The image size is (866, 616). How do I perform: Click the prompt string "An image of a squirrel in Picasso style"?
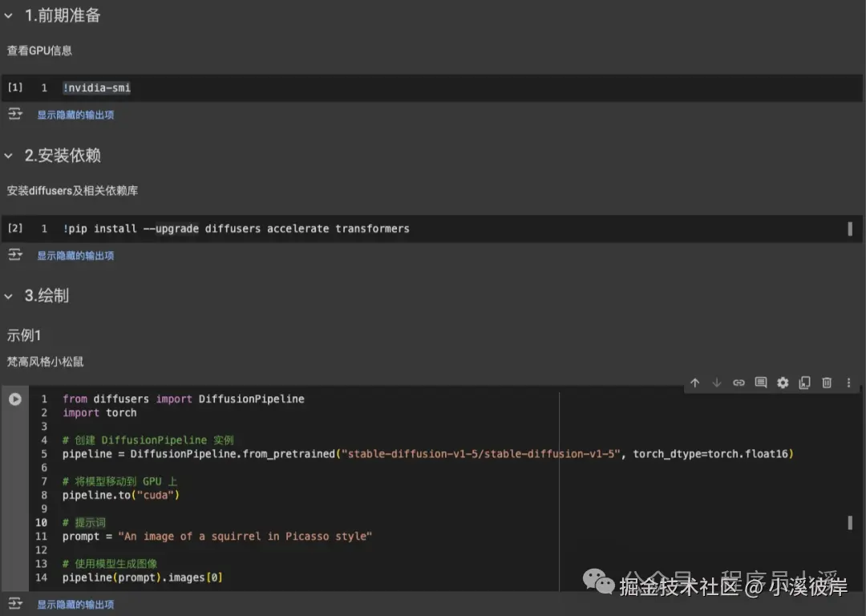coord(245,537)
